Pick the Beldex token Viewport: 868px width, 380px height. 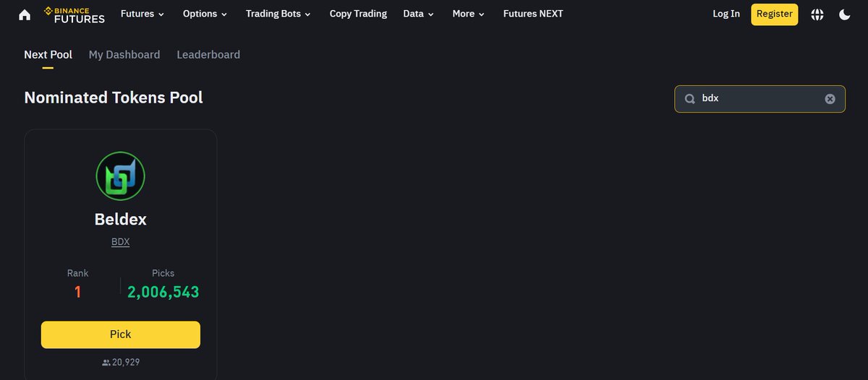[x=121, y=334]
